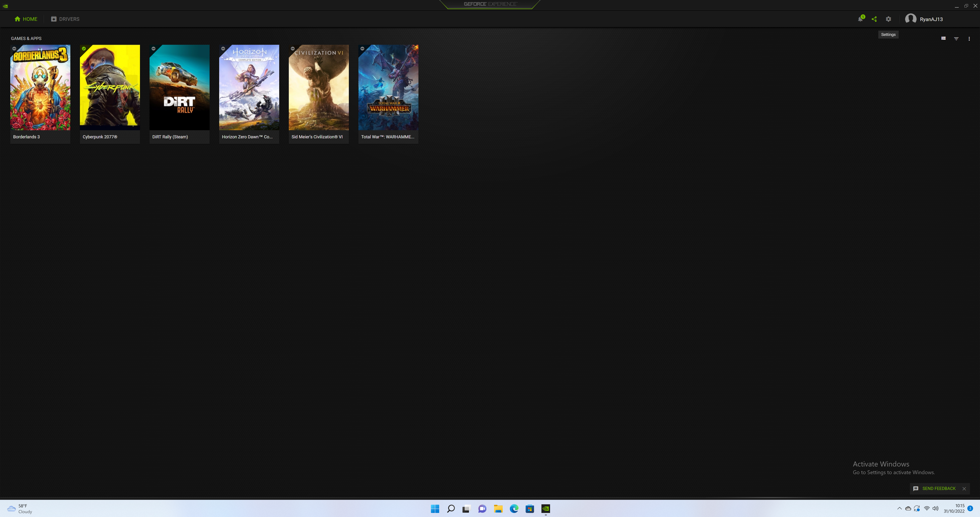The height and width of the screenshot is (517, 980).
Task: Click Horizon Zero Dawn optimization status badge
Action: [223, 49]
